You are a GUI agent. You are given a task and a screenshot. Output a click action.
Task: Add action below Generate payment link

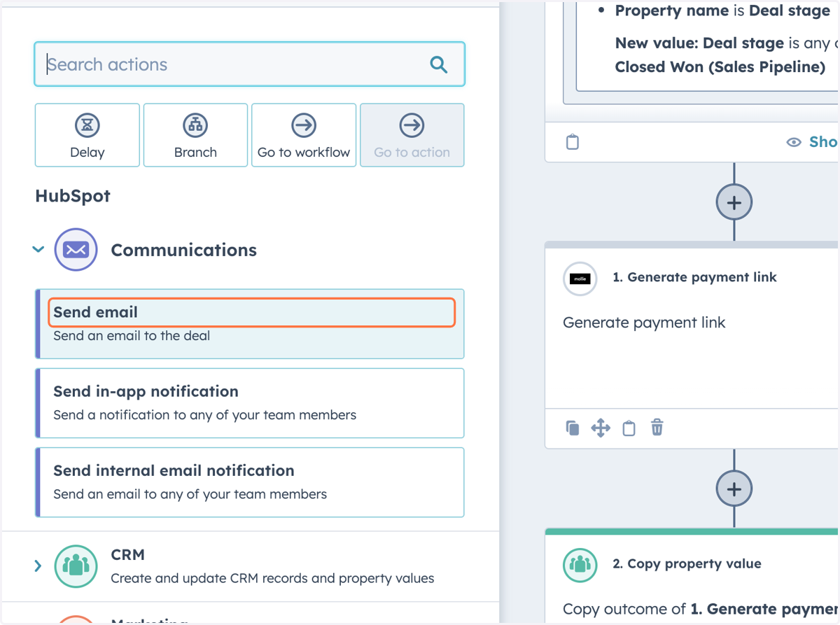tap(734, 489)
